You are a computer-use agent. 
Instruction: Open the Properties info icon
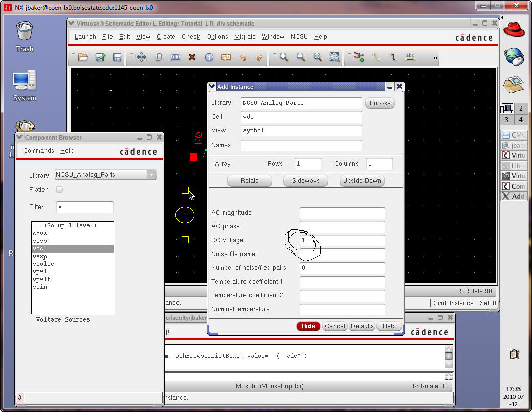coord(209,58)
